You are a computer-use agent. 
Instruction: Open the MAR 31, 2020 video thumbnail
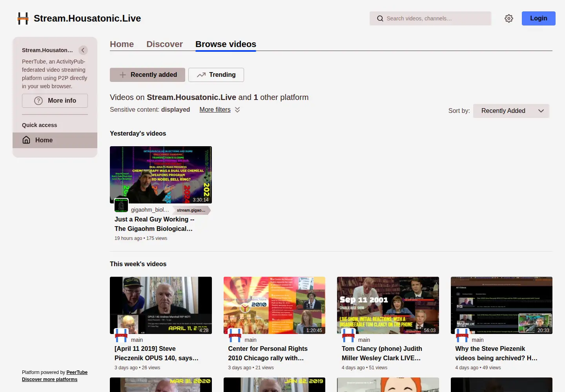click(x=161, y=385)
